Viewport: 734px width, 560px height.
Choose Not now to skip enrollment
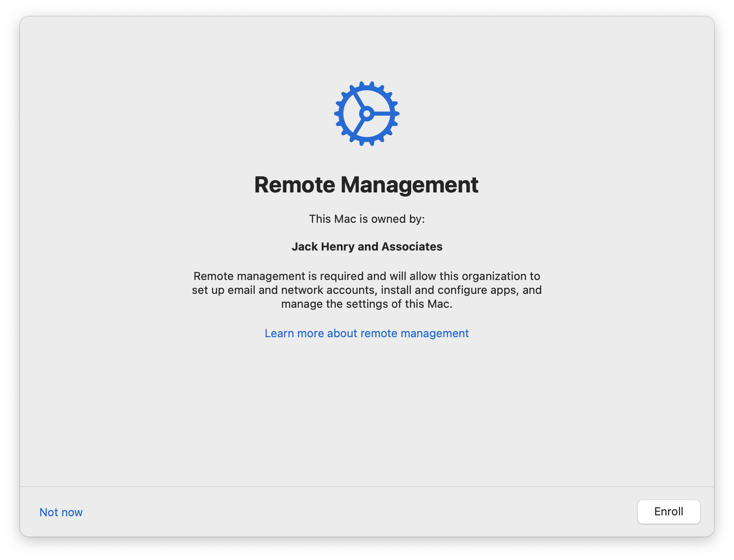tap(61, 512)
